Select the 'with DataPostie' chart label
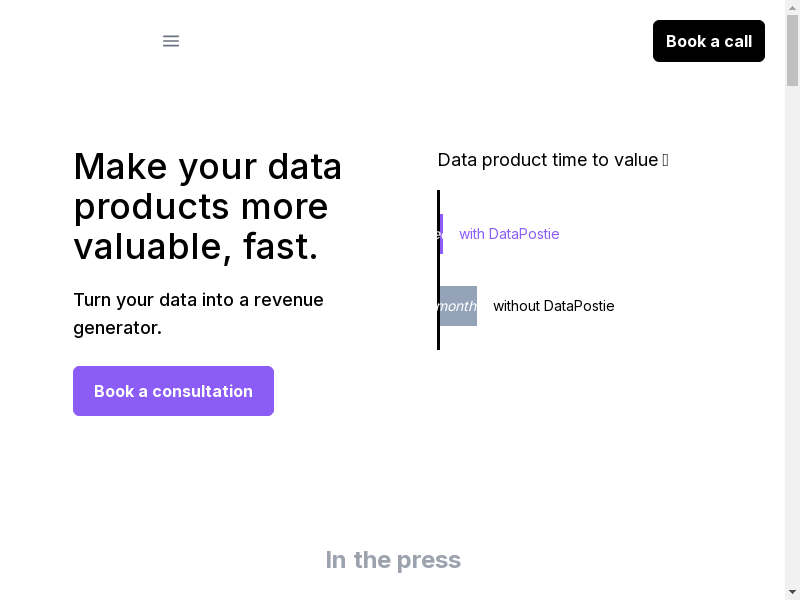The height and width of the screenshot is (600, 800). (x=509, y=234)
